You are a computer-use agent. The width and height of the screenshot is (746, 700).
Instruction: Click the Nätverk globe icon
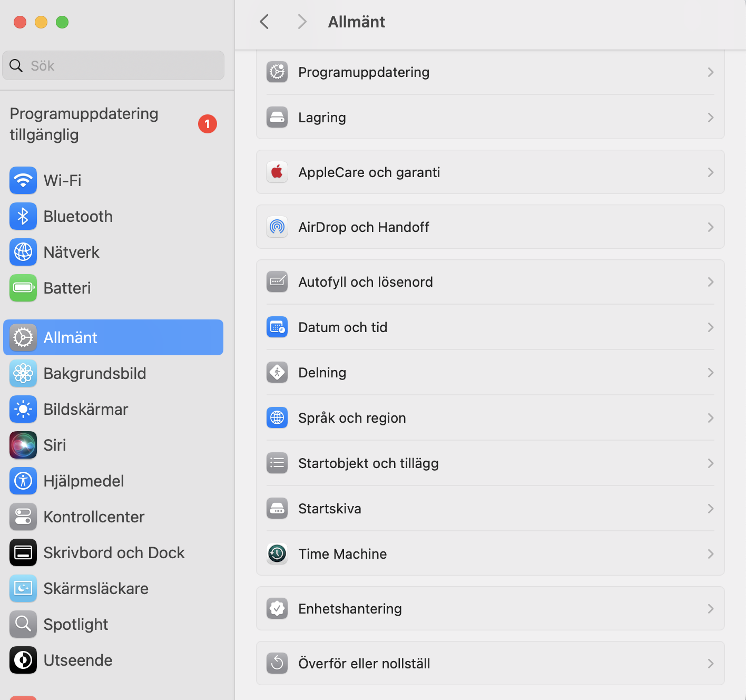click(x=23, y=252)
